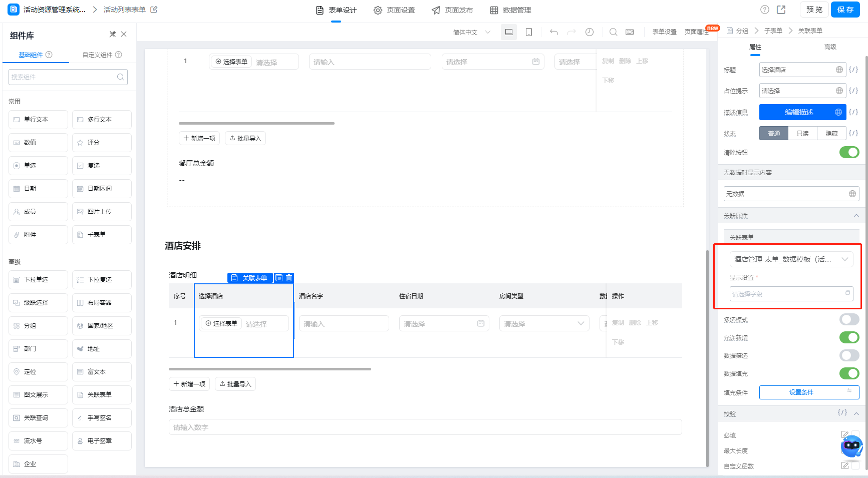This screenshot has width=868, height=478.
Task: Toggle 清除按钮 switch
Action: click(849, 152)
